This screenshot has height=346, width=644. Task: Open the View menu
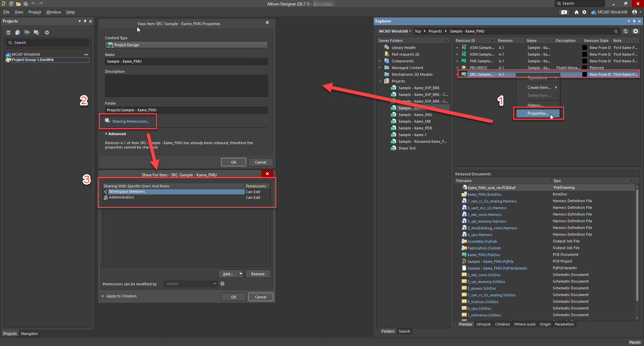point(19,12)
